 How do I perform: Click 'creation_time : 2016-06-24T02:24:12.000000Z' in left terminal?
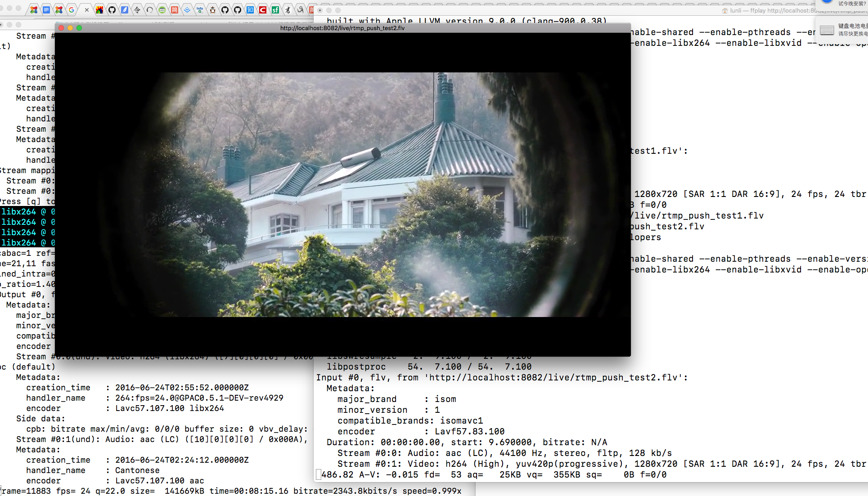(x=138, y=460)
